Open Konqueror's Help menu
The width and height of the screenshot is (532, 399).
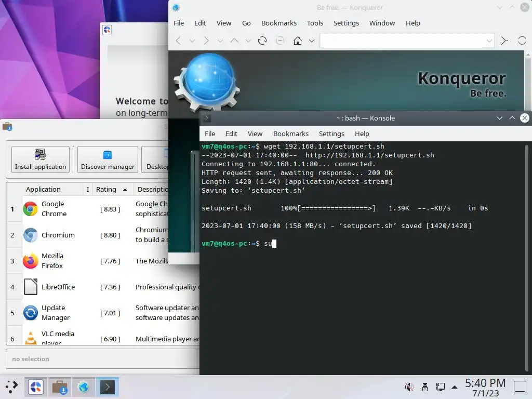pos(413,23)
